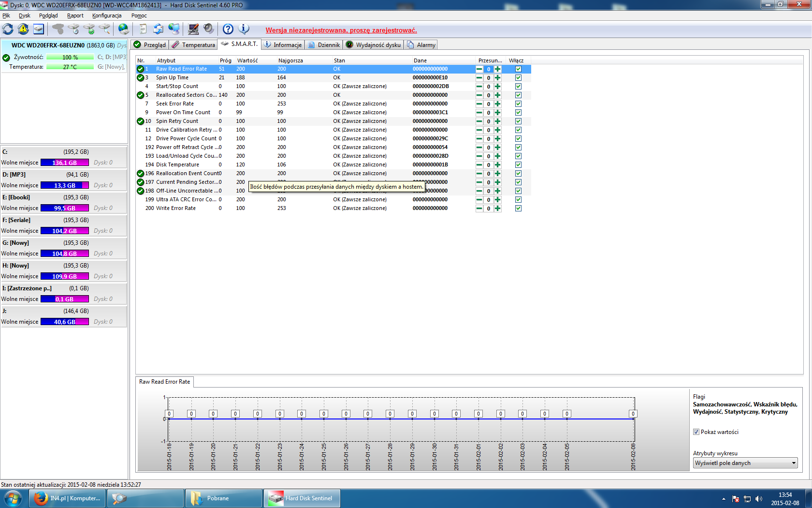Click disk with green checkmark toolbar icon
Viewport: 812px width, 508px height.
pyautogui.click(x=89, y=29)
